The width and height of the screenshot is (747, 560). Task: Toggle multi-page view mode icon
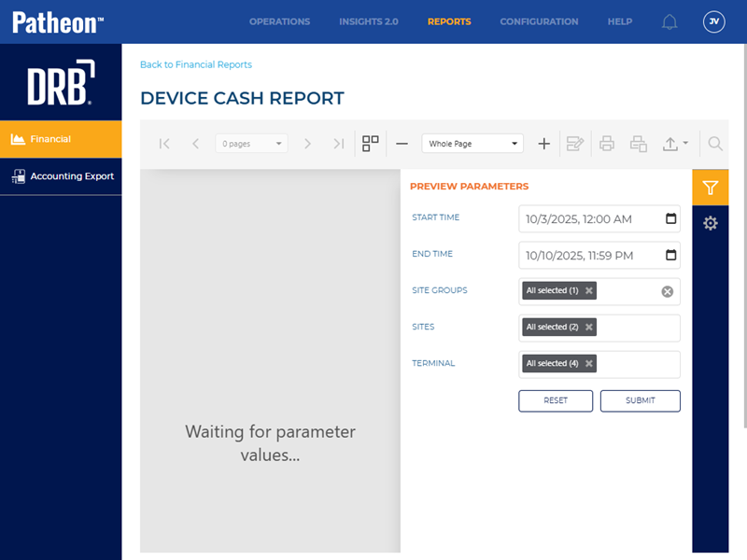pyautogui.click(x=371, y=144)
